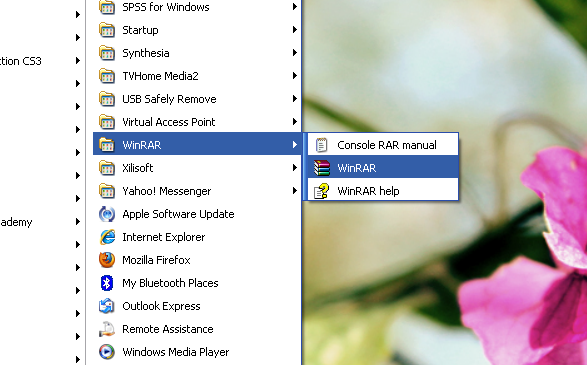This screenshot has width=587, height=365.
Task: Click the SPSS for Windows folder icon
Action: [x=107, y=7]
